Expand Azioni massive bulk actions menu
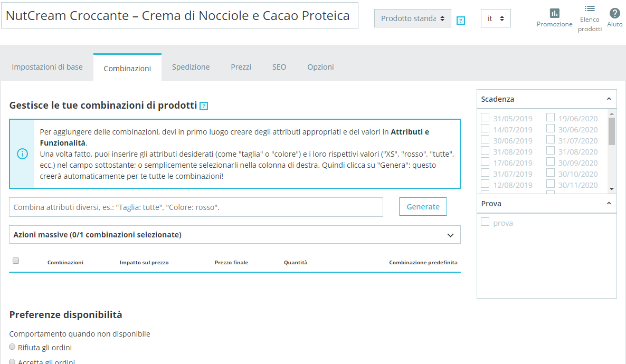 pyautogui.click(x=235, y=235)
